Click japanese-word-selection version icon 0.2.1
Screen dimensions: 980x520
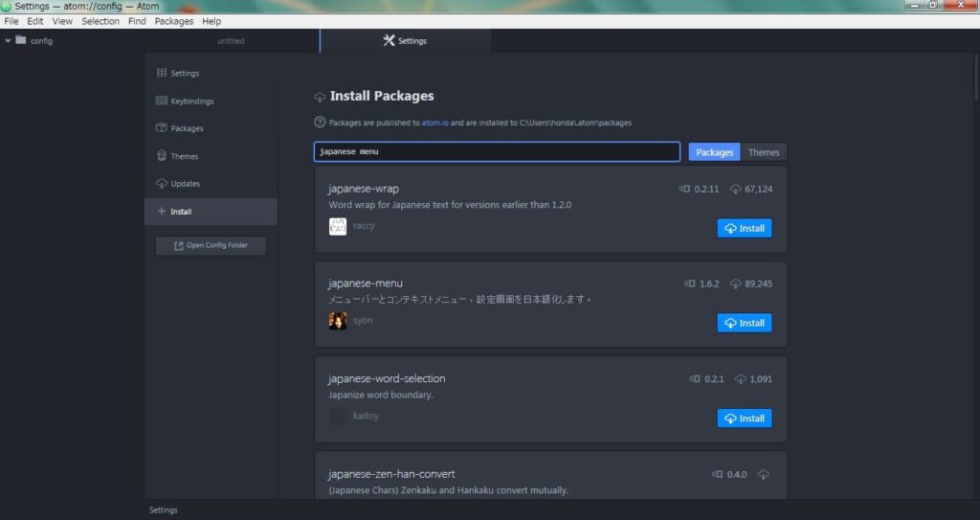pyautogui.click(x=695, y=378)
